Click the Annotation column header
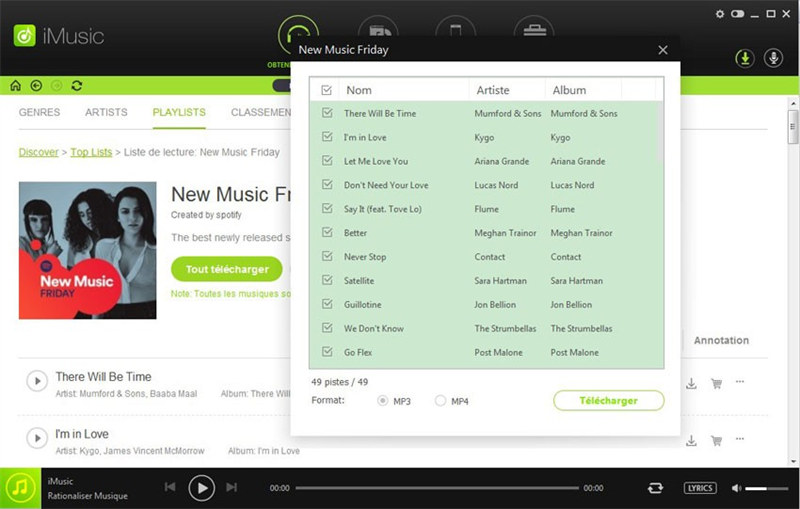Image resolution: width=800 pixels, height=509 pixels. [721, 340]
